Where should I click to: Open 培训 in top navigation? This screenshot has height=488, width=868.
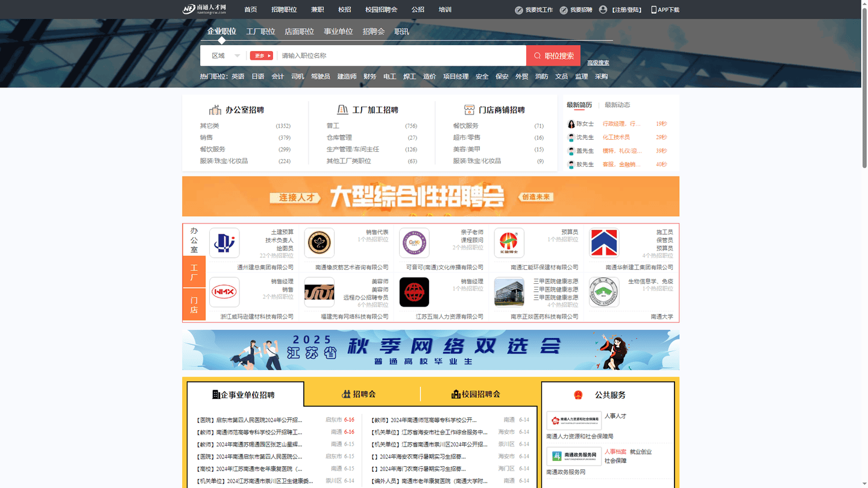(x=445, y=10)
